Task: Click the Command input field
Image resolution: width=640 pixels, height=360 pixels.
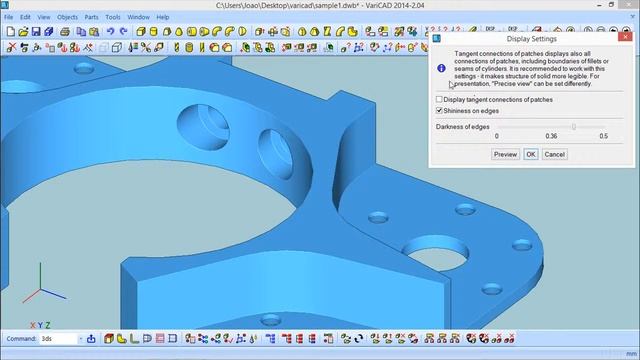Action: point(59,339)
